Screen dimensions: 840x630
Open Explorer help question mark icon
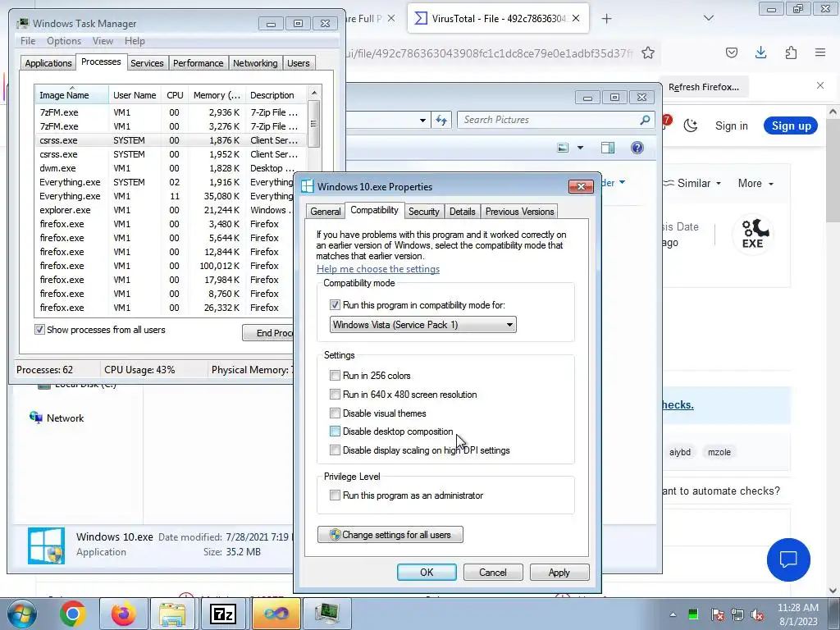(x=637, y=148)
